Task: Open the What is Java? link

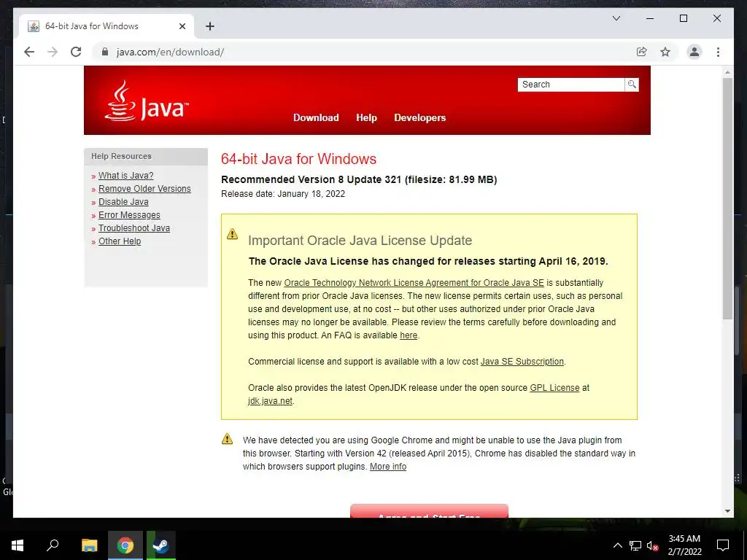Action: (x=125, y=176)
